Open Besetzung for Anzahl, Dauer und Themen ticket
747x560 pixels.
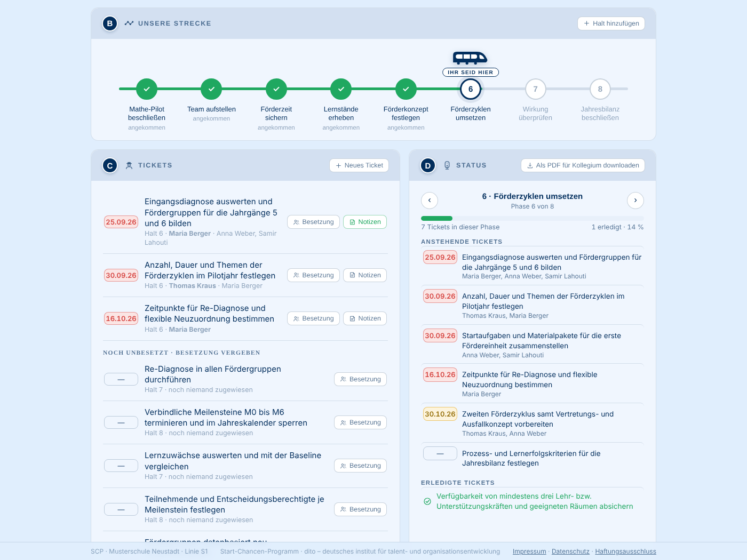pyautogui.click(x=313, y=275)
